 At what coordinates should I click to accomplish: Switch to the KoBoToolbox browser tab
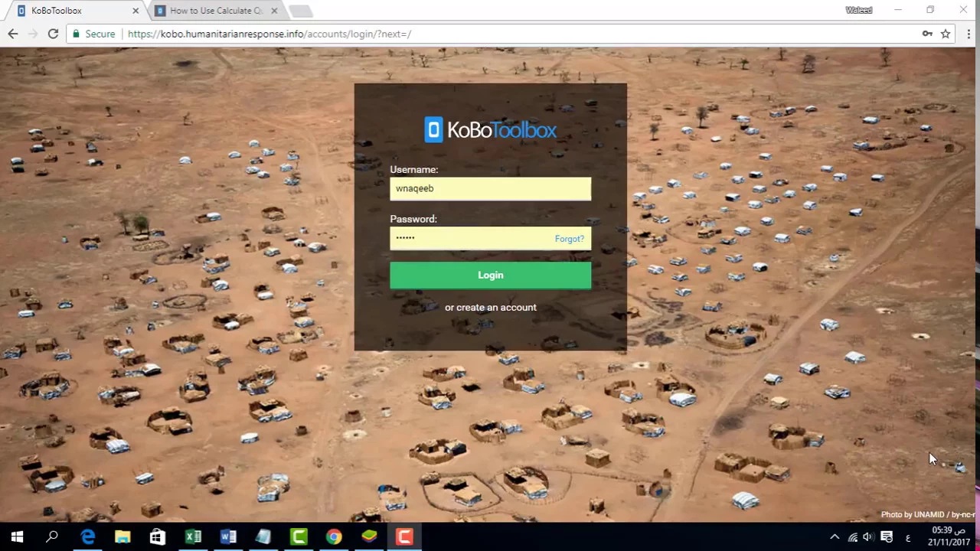pos(77,11)
